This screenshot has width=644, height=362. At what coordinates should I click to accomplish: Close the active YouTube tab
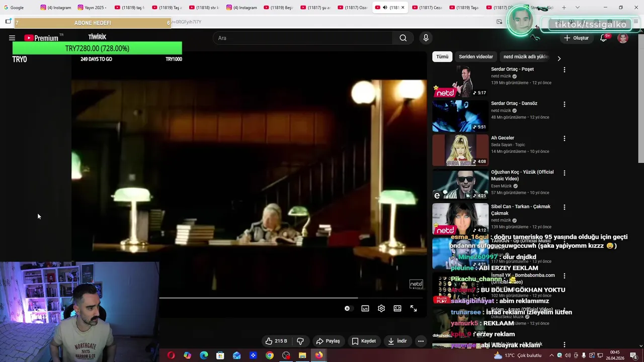click(x=403, y=8)
